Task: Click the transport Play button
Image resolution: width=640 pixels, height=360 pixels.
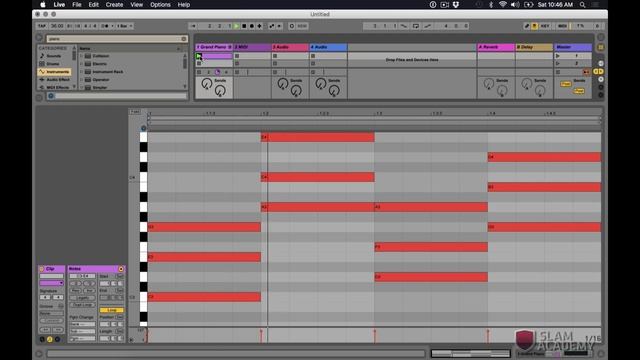Action: [236, 26]
